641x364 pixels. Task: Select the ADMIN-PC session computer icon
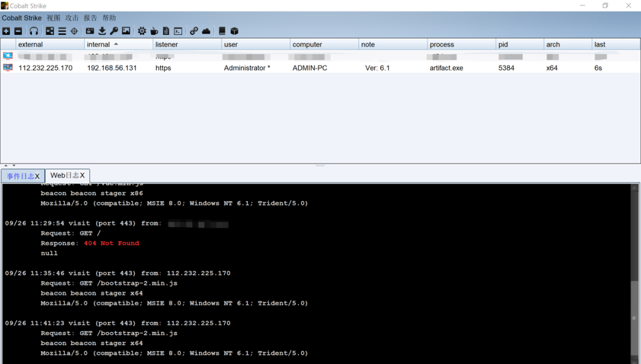coord(8,68)
